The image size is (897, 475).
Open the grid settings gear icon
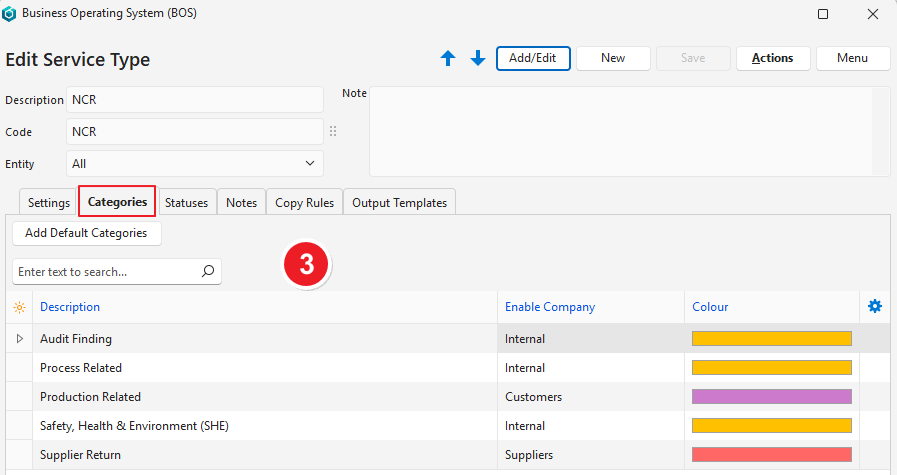(x=875, y=306)
